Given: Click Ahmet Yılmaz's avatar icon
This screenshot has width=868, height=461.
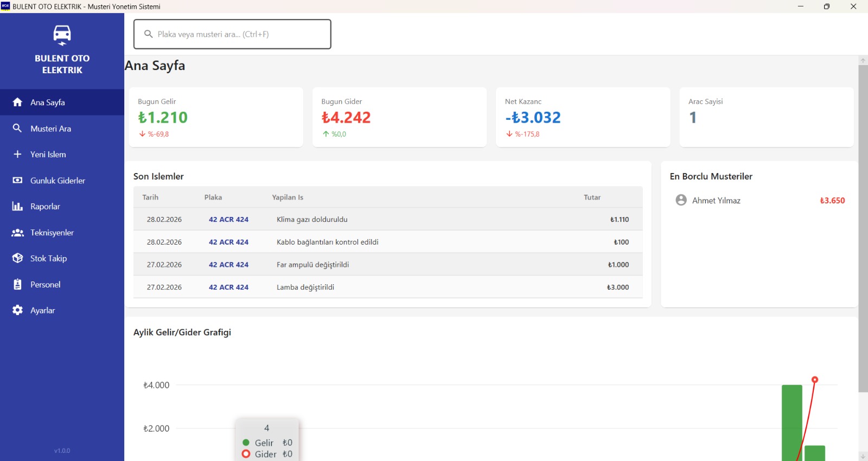Looking at the screenshot, I should [681, 200].
